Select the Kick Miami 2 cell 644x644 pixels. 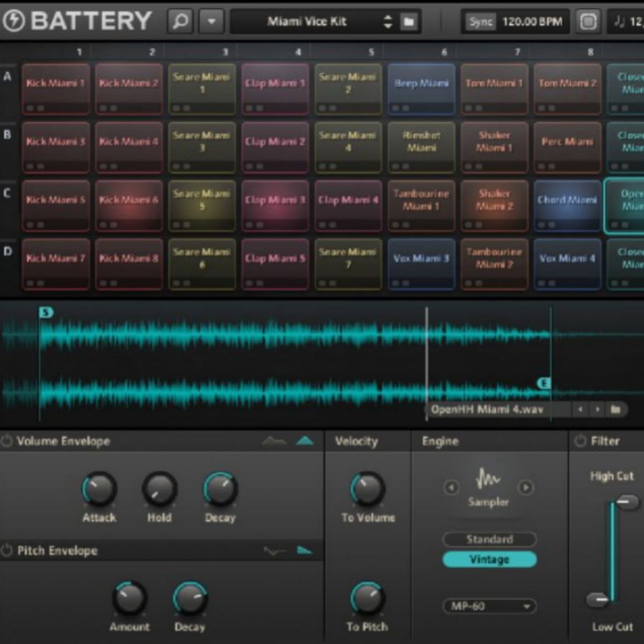point(129,89)
